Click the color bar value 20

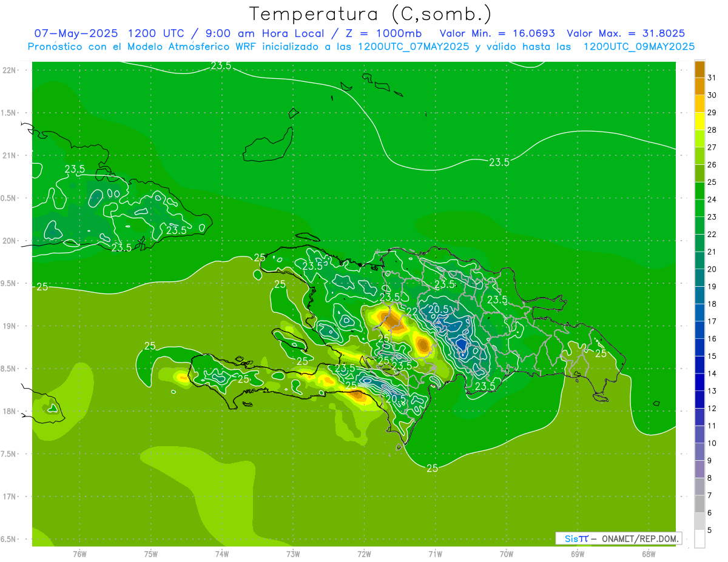coord(712,269)
